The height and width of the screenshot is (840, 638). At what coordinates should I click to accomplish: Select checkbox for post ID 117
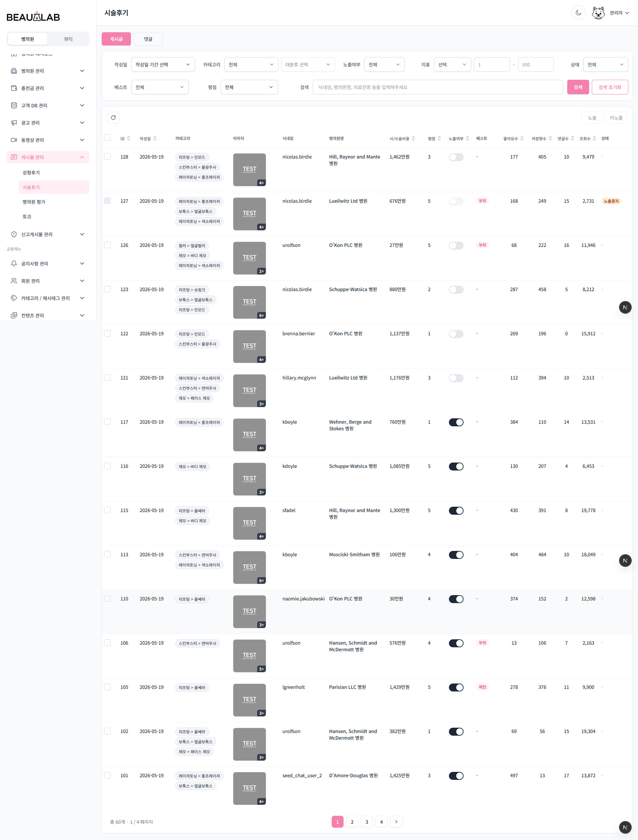coord(107,422)
